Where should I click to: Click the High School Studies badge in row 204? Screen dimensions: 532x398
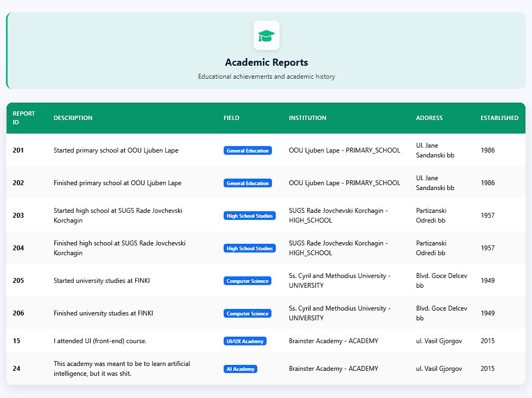click(x=250, y=248)
